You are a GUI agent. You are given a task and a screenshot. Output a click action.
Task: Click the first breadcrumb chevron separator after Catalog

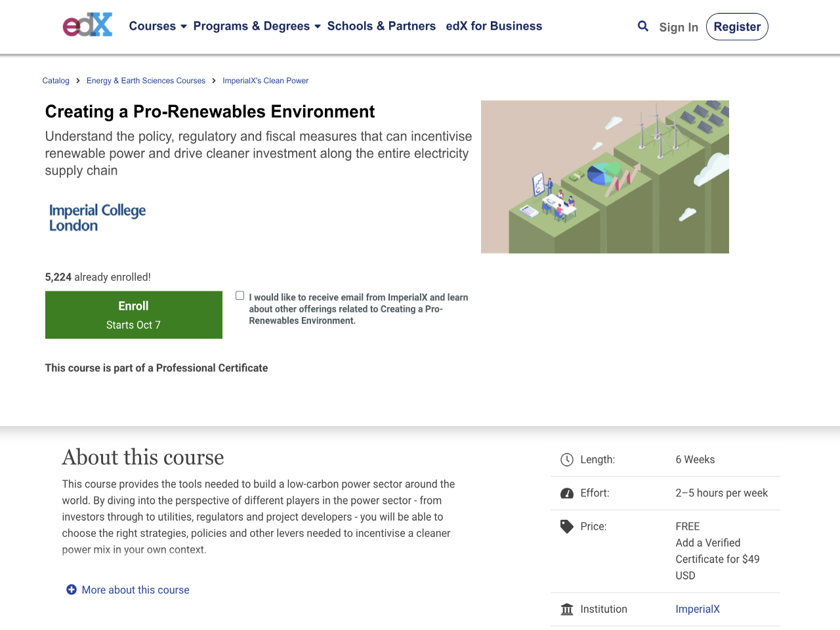pos(78,81)
